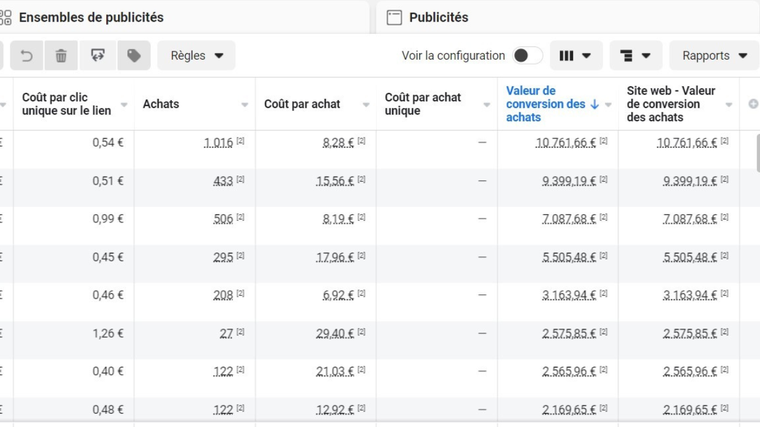Switch to Ensembles de publicités tab
760x427 pixels.
coord(91,17)
